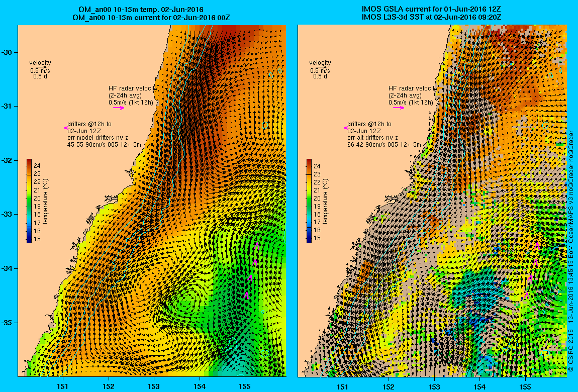Click the '153' longitude label under left map
The height and width of the screenshot is (392, 578).
(154, 386)
